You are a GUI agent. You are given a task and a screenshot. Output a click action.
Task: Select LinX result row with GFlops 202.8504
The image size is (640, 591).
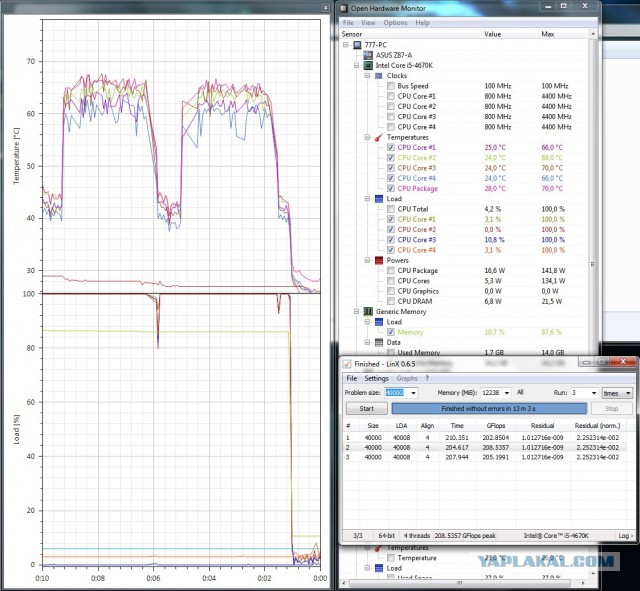[x=484, y=438]
